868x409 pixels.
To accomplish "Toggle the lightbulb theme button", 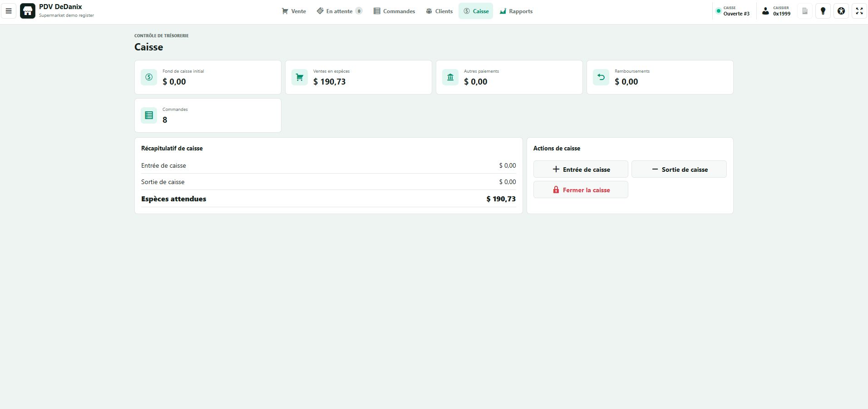I will click(x=823, y=11).
